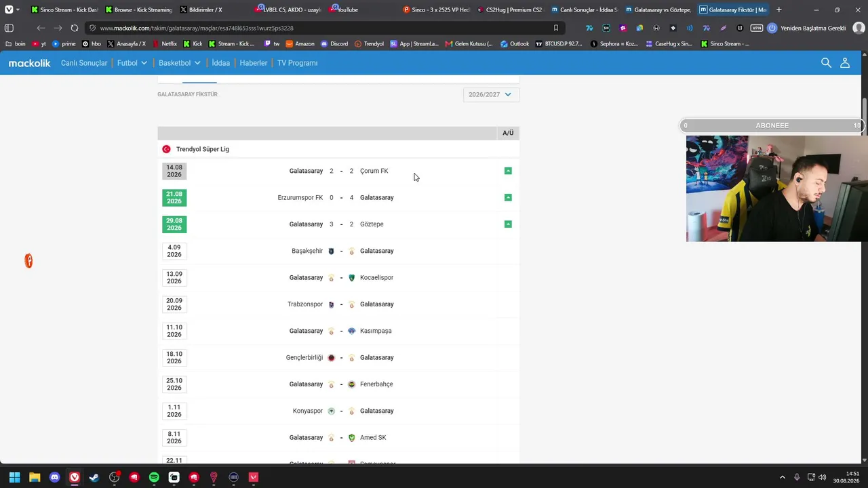868x488 pixels.
Task: Click the mackolik logo
Action: [x=30, y=63]
